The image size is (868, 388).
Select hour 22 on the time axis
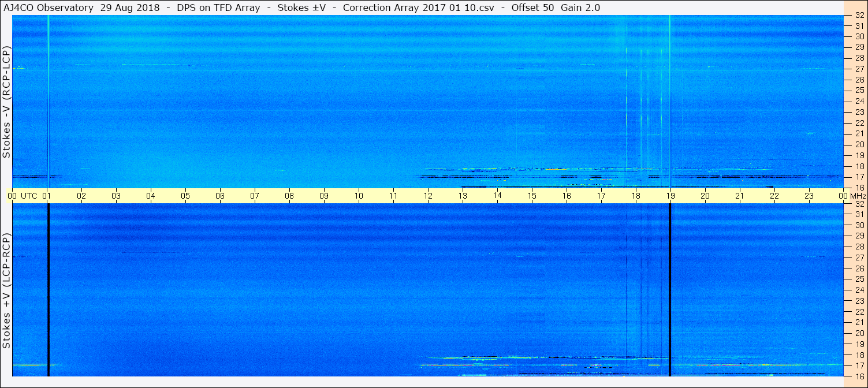pos(774,196)
